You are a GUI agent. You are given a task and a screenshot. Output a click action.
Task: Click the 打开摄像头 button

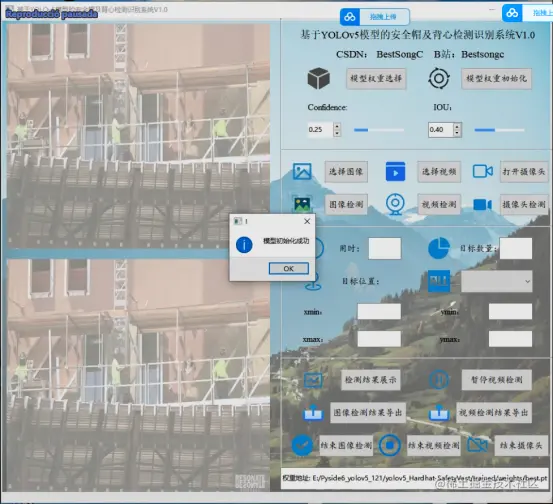tap(524, 171)
